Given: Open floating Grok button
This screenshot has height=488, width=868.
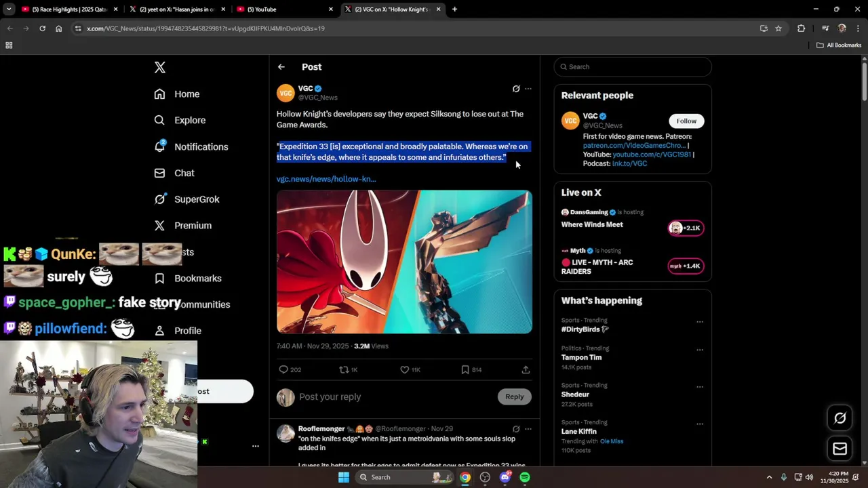Looking at the screenshot, I should click(840, 418).
